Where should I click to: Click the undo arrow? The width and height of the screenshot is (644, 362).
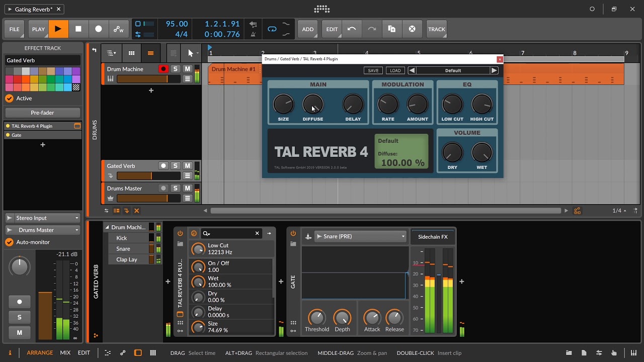tap(352, 29)
